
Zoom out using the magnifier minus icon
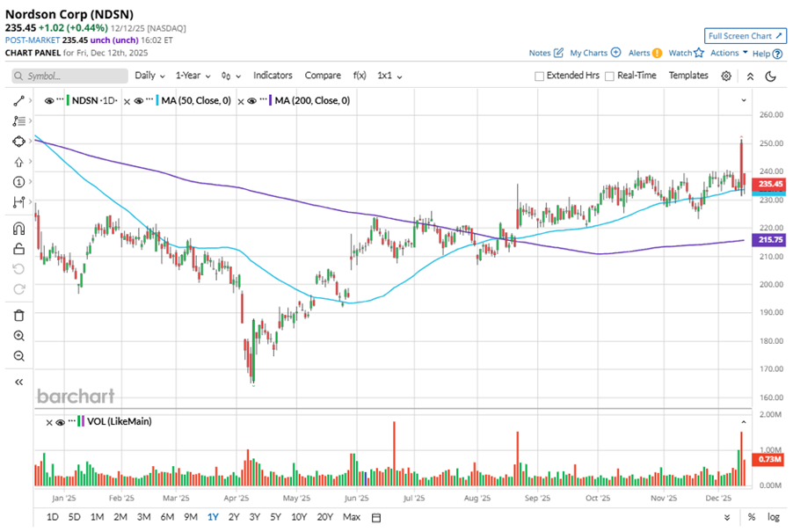coord(18,356)
